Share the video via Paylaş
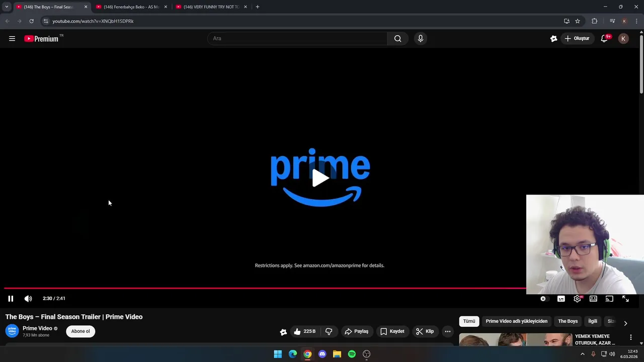 pos(356,331)
